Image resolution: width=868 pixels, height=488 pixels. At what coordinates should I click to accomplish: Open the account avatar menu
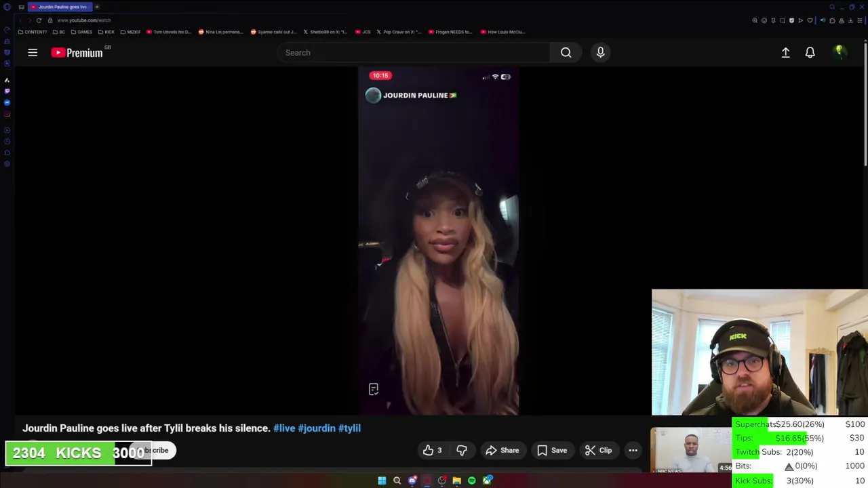pos(840,52)
